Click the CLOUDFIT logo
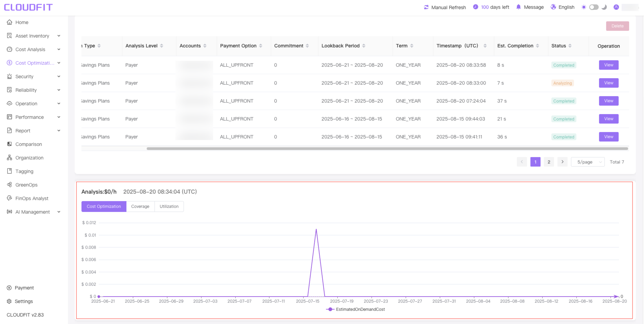The width and height of the screenshot is (644, 324). tap(28, 7)
